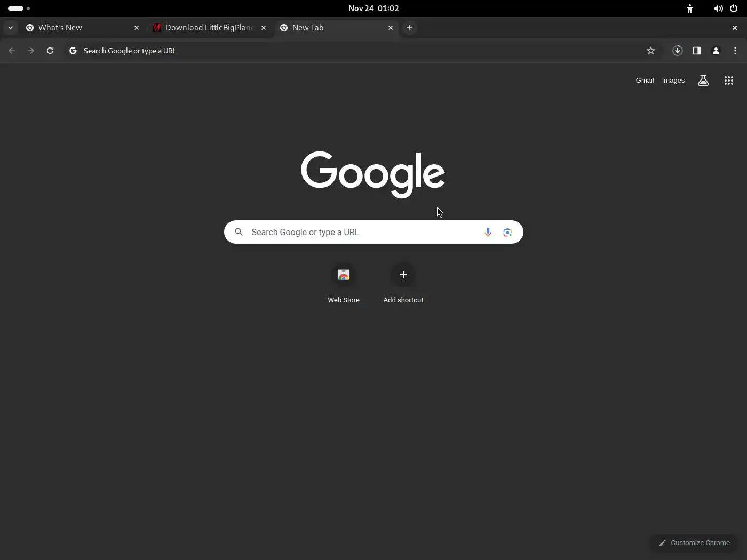Open the Web Store shortcut
This screenshot has width=747, height=560.
click(x=344, y=284)
